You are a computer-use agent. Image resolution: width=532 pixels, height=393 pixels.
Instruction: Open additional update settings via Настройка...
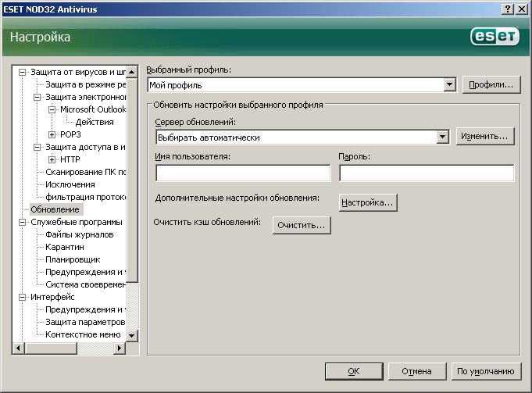point(368,202)
